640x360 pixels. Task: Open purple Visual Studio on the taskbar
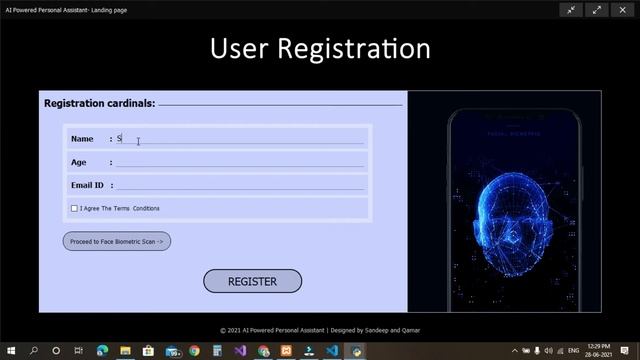(x=240, y=351)
